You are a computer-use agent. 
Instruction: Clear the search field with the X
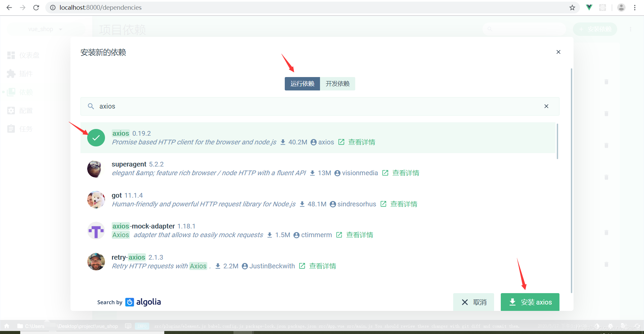pos(546,106)
